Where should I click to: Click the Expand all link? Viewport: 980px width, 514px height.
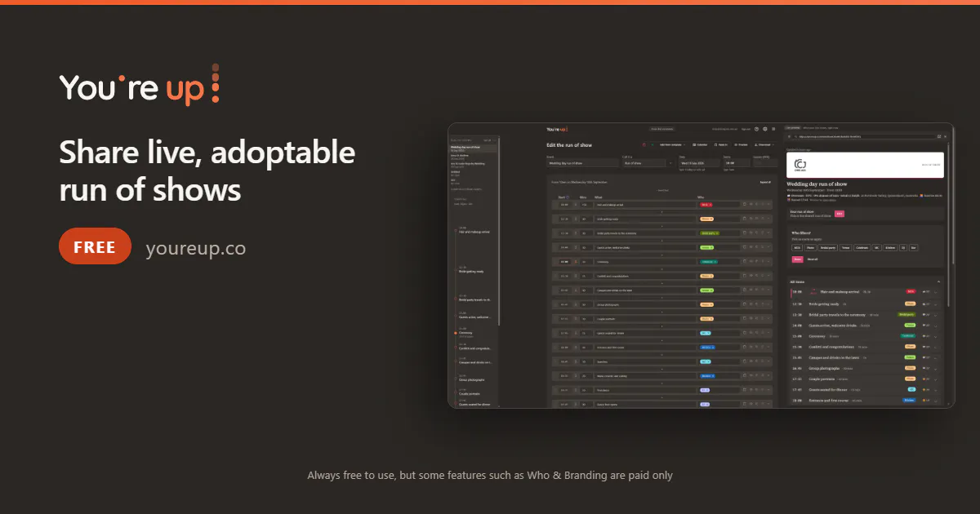point(765,182)
